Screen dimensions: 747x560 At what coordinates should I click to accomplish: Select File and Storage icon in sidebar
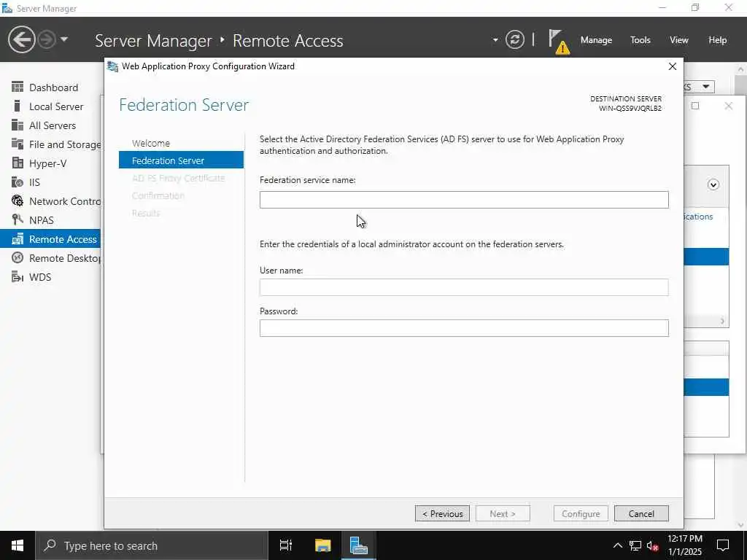(18, 144)
